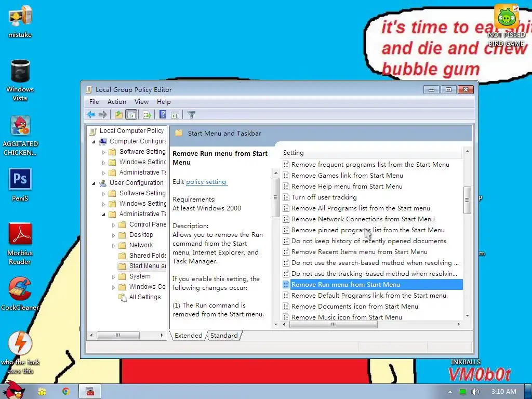This screenshot has width=532, height=399.
Task: Open the Windows Vista recycle bin icon
Action: point(20,81)
